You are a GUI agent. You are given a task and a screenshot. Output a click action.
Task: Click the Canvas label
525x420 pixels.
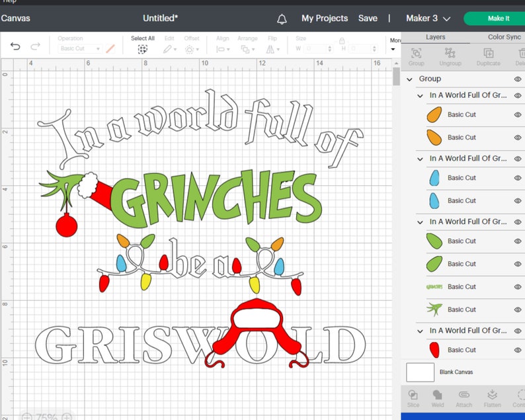point(15,18)
